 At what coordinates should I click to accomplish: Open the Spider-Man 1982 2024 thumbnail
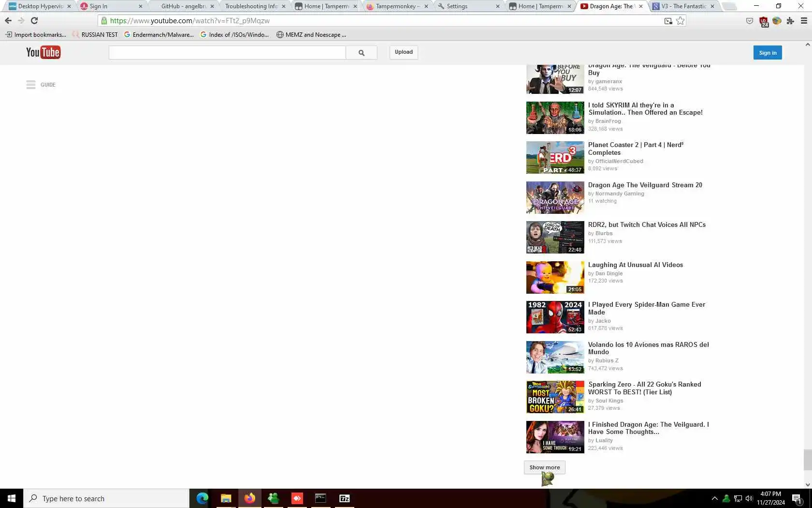[x=555, y=317]
